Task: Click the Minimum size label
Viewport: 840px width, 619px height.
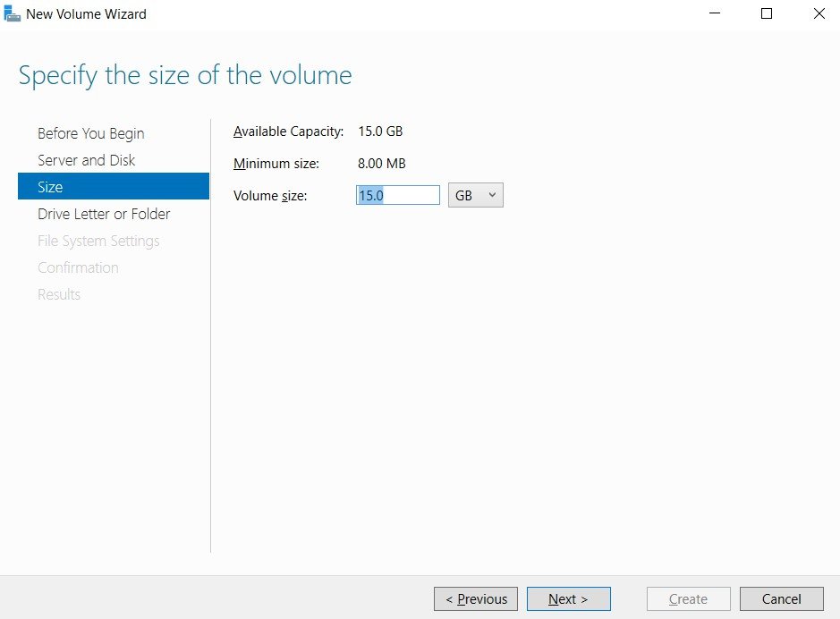Action: click(x=276, y=164)
